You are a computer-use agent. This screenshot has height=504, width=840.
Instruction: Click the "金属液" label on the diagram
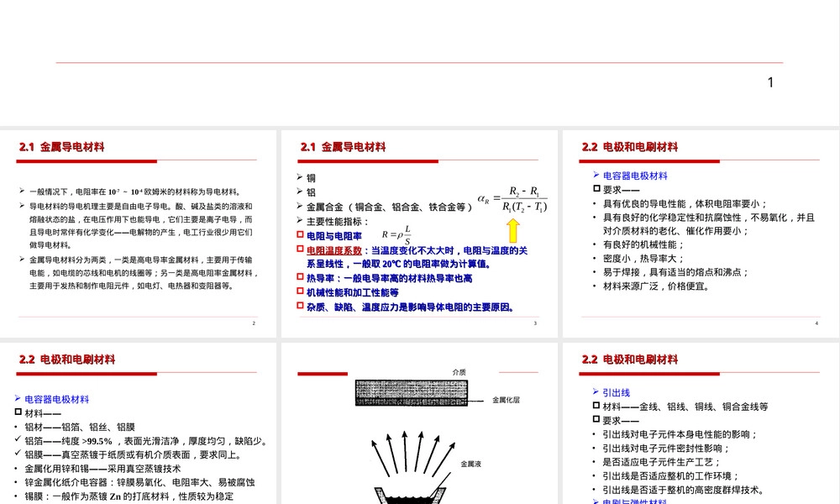point(471,465)
